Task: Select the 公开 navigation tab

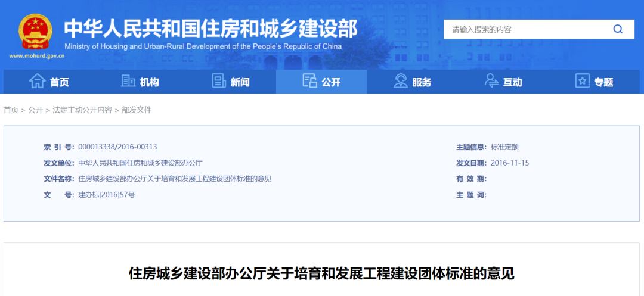Action: click(321, 82)
